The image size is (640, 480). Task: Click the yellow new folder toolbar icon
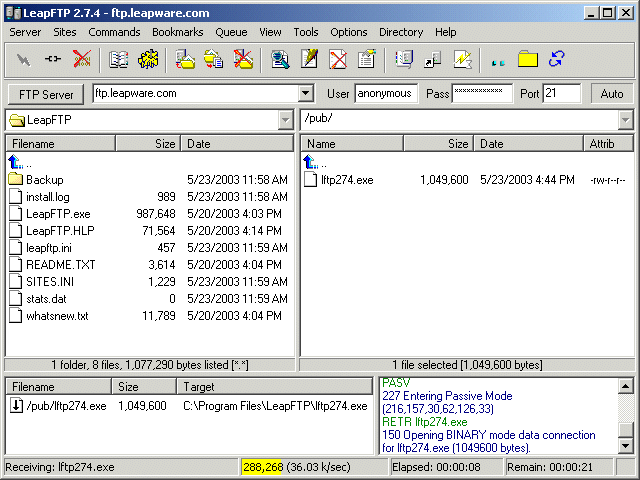(528, 60)
